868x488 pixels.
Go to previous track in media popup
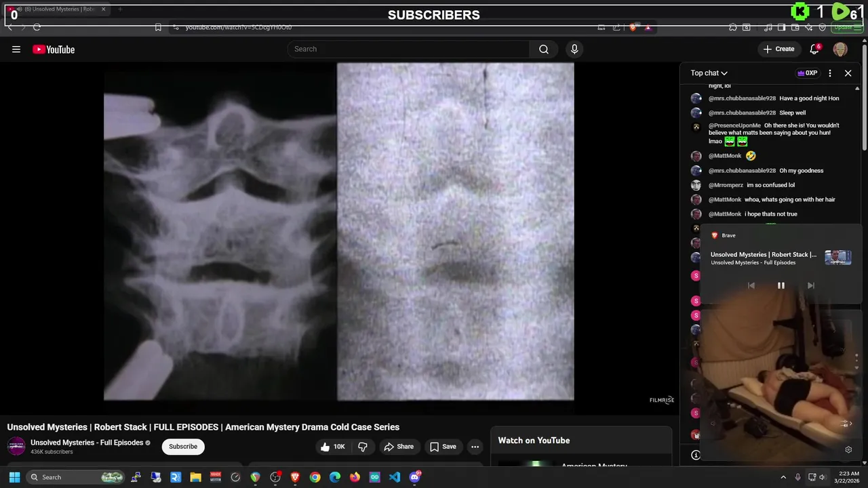(x=751, y=285)
